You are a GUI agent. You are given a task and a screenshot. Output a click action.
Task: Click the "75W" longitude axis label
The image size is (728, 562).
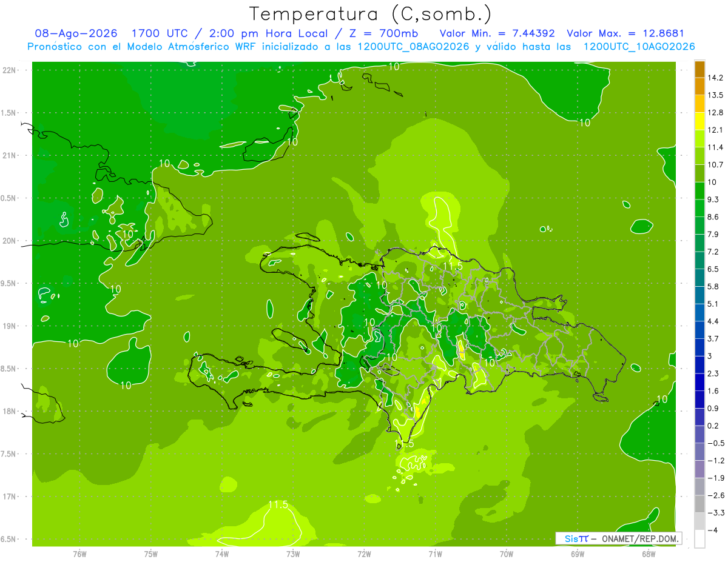(151, 554)
